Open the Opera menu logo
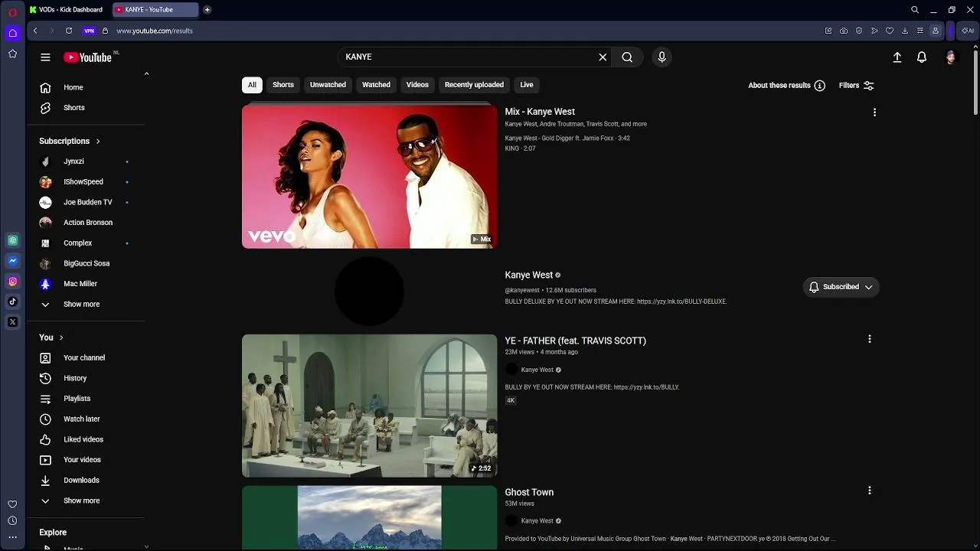This screenshot has width=980, height=551. (12, 12)
